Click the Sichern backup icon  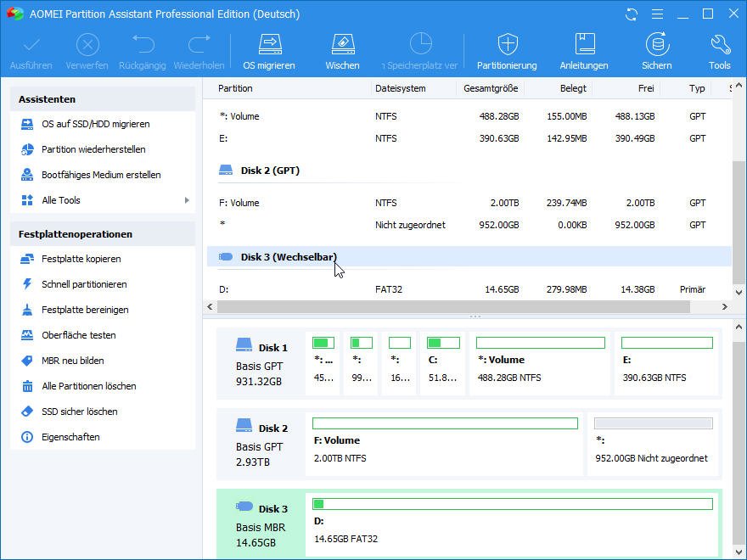pyautogui.click(x=656, y=45)
